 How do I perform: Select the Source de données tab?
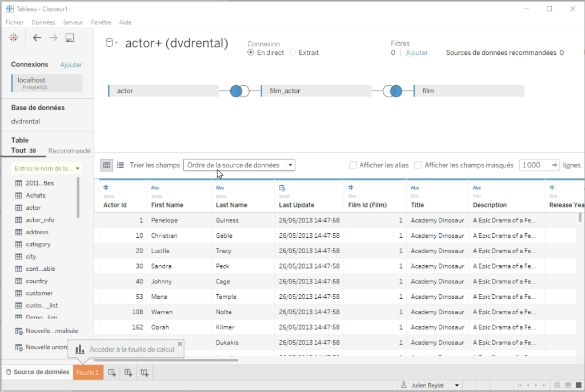(x=38, y=372)
